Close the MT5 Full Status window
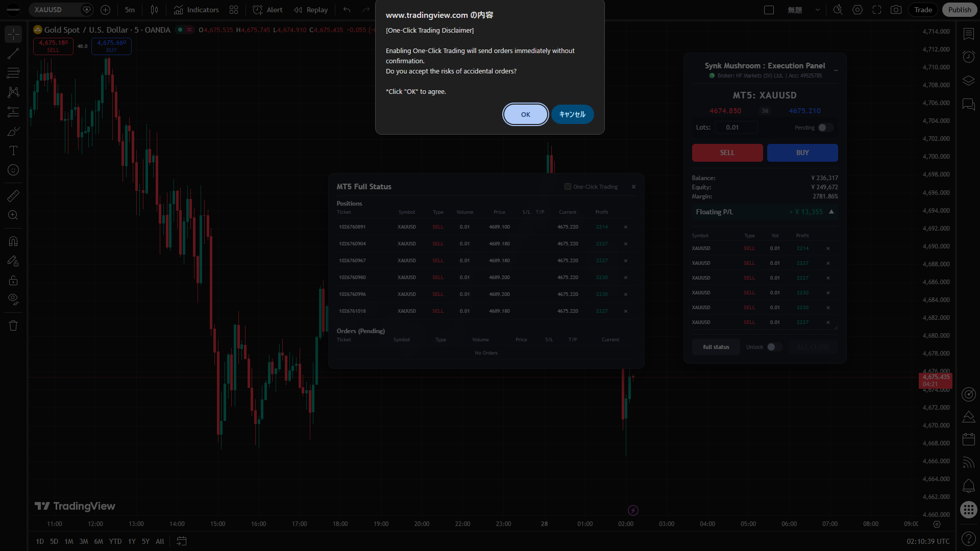980x551 pixels. tap(634, 187)
